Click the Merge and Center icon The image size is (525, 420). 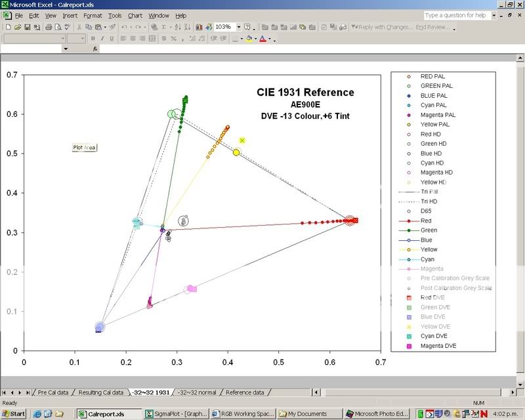150,39
